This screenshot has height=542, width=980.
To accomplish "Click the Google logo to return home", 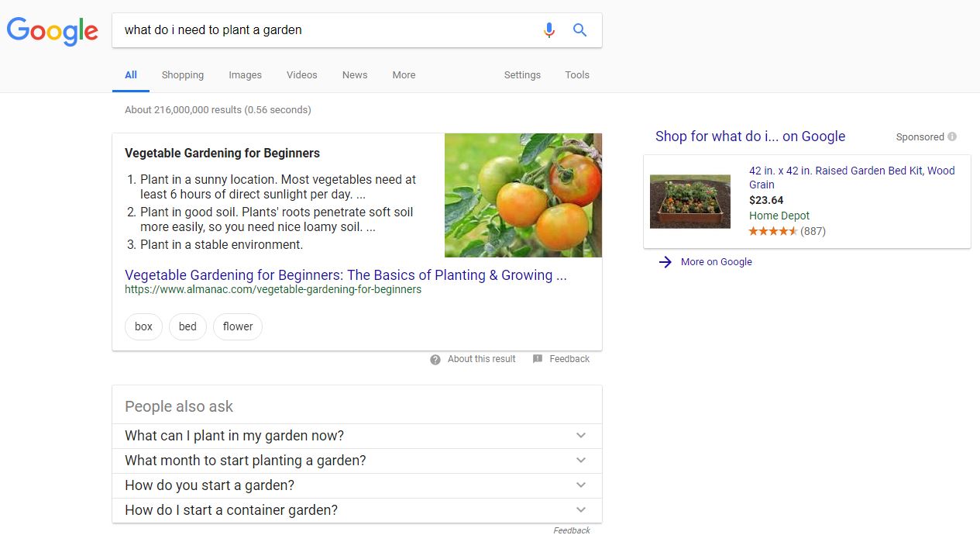I will pyautogui.click(x=52, y=31).
